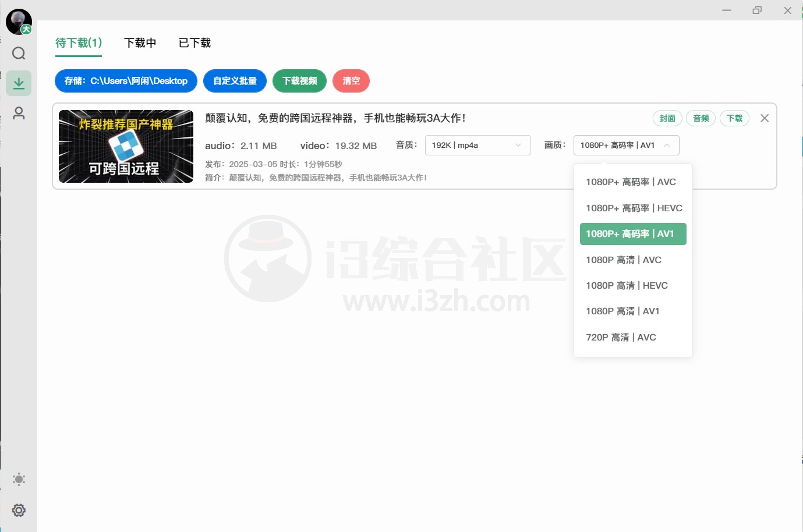Click 清空 to clear the download list
This screenshot has height=532, width=803.
(x=351, y=81)
